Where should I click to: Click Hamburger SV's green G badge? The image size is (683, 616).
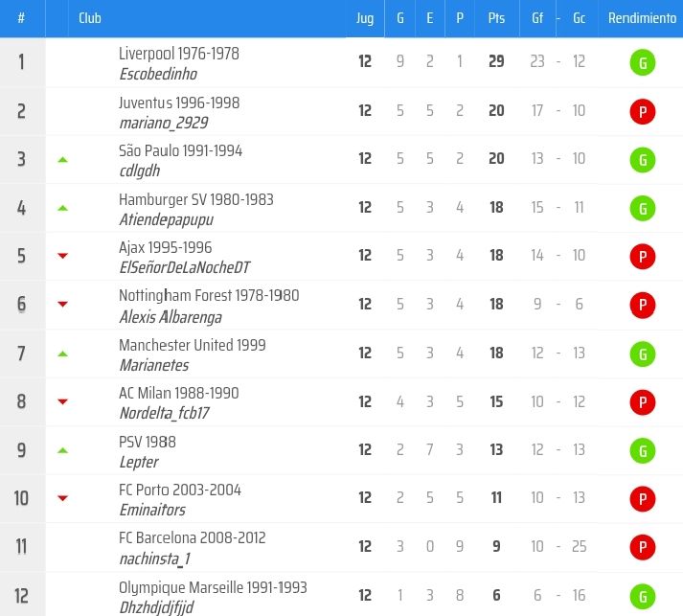[x=642, y=208]
